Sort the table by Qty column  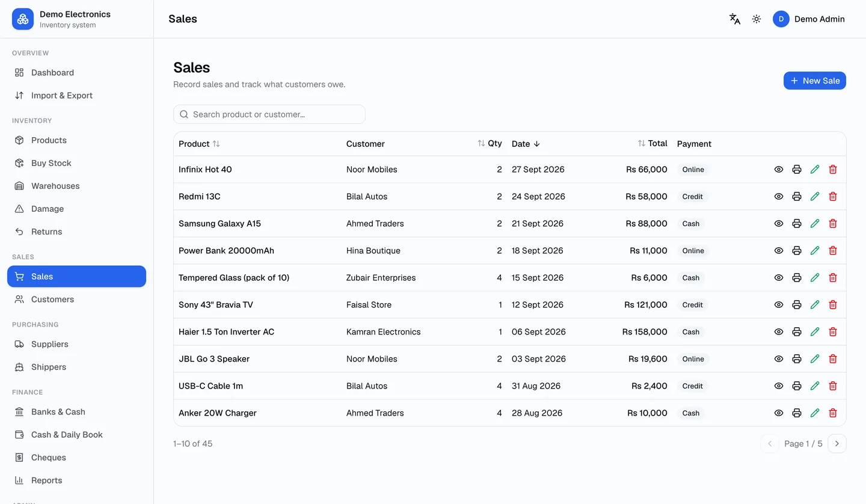(x=490, y=143)
